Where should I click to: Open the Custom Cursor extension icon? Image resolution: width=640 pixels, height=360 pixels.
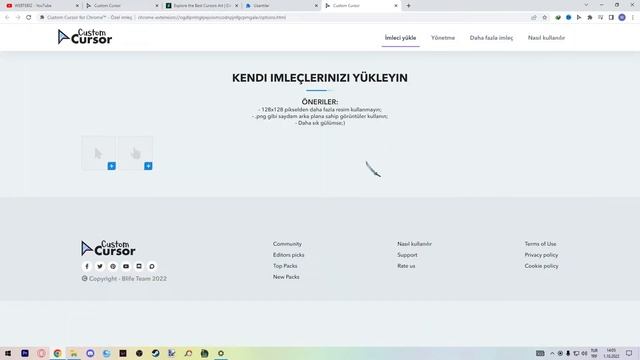[x=579, y=18]
